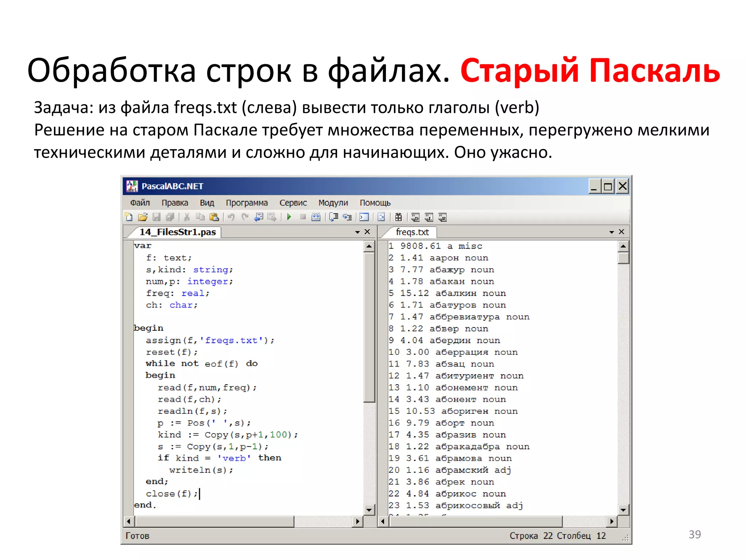
Task: Click the toolbar icon labeled L
Action: 429,217
